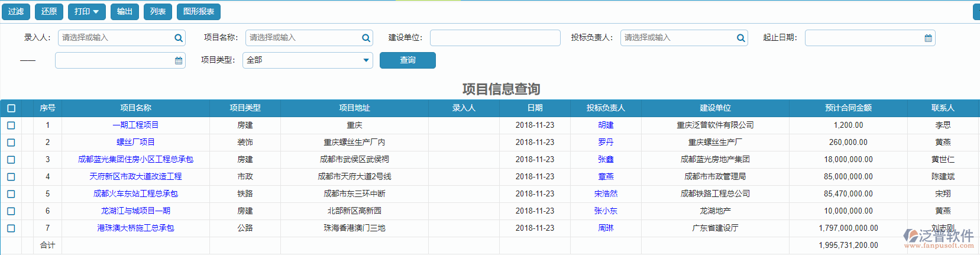Click the 联系人 column header
Viewport: 980px width, 255px height.
(x=943, y=108)
